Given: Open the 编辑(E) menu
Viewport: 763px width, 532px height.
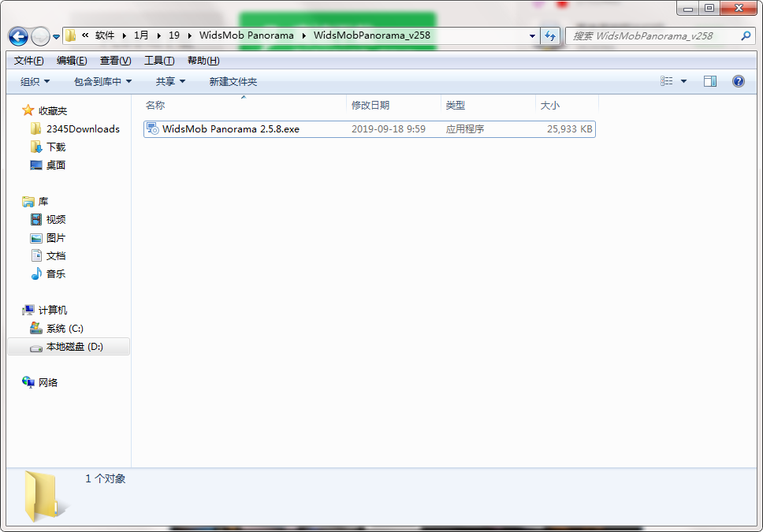Looking at the screenshot, I should 72,61.
